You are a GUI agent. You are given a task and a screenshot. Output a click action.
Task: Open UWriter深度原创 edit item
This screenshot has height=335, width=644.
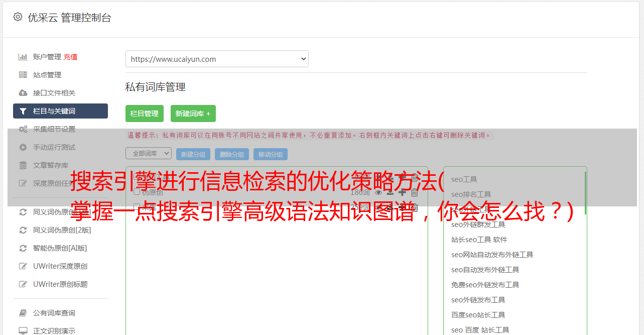(x=60, y=266)
